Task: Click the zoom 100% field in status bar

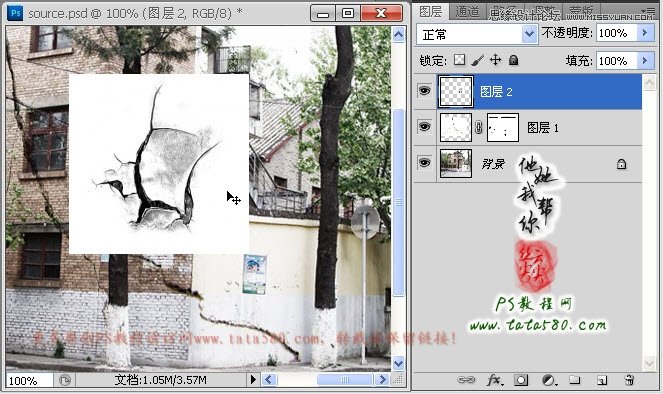Action: click(x=29, y=380)
